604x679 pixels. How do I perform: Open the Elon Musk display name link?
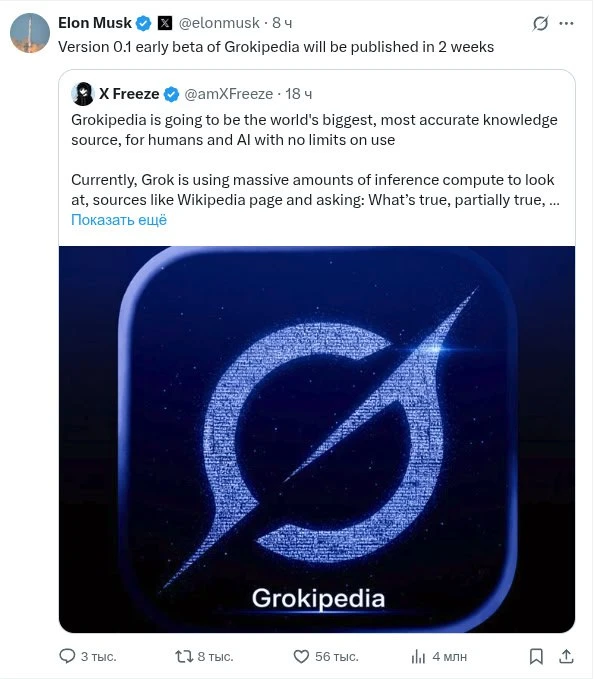(94, 23)
